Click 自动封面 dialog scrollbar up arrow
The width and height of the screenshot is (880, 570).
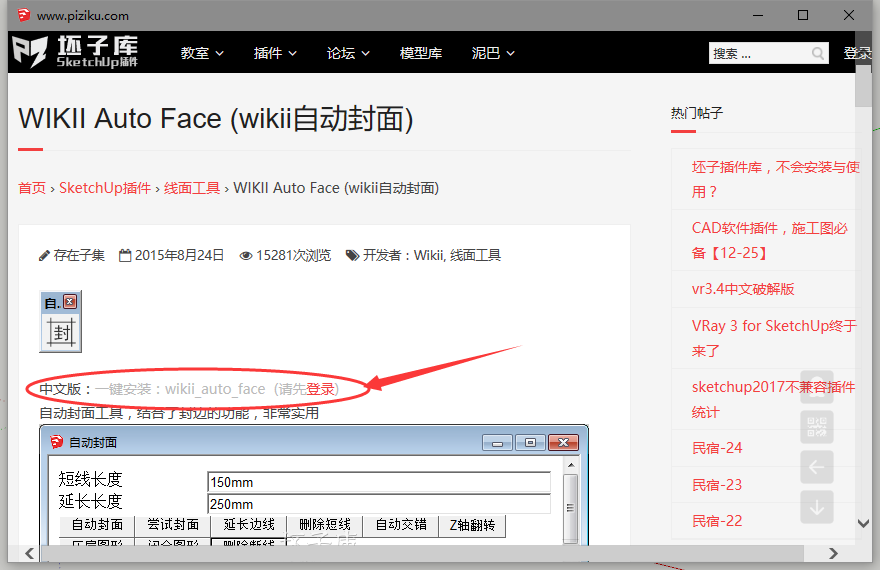pos(571,465)
